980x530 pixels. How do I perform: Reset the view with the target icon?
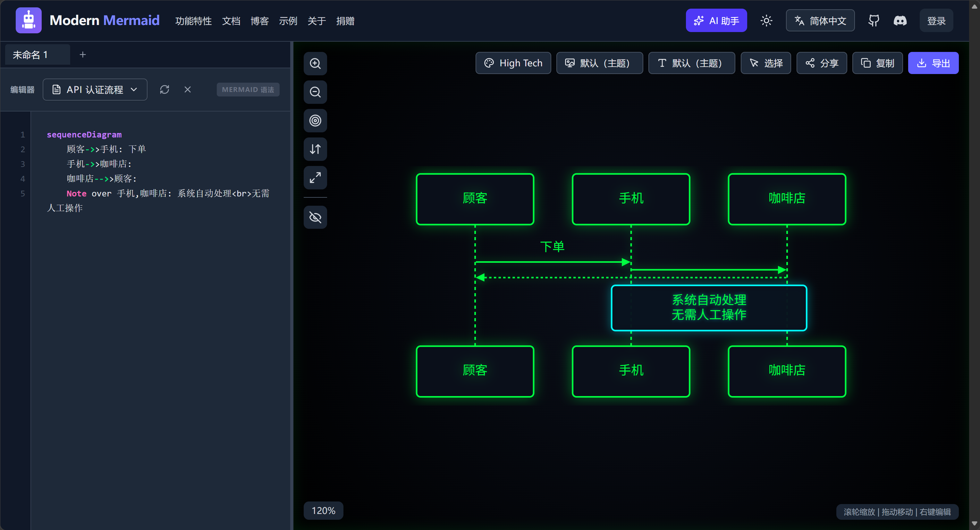click(315, 120)
